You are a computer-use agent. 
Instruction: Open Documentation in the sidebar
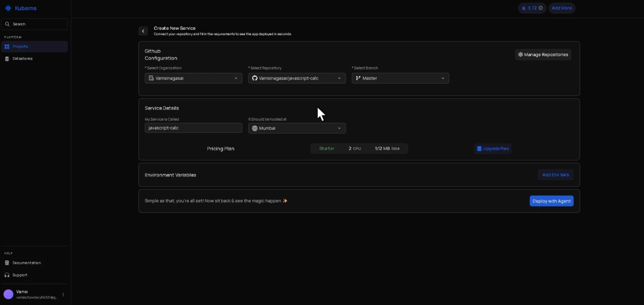tap(35, 263)
